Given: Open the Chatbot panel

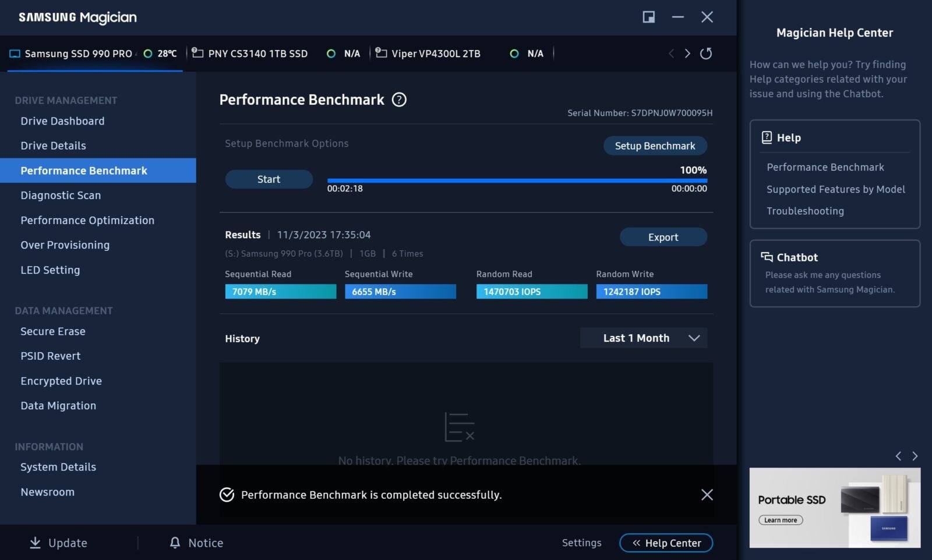Looking at the screenshot, I should point(835,274).
